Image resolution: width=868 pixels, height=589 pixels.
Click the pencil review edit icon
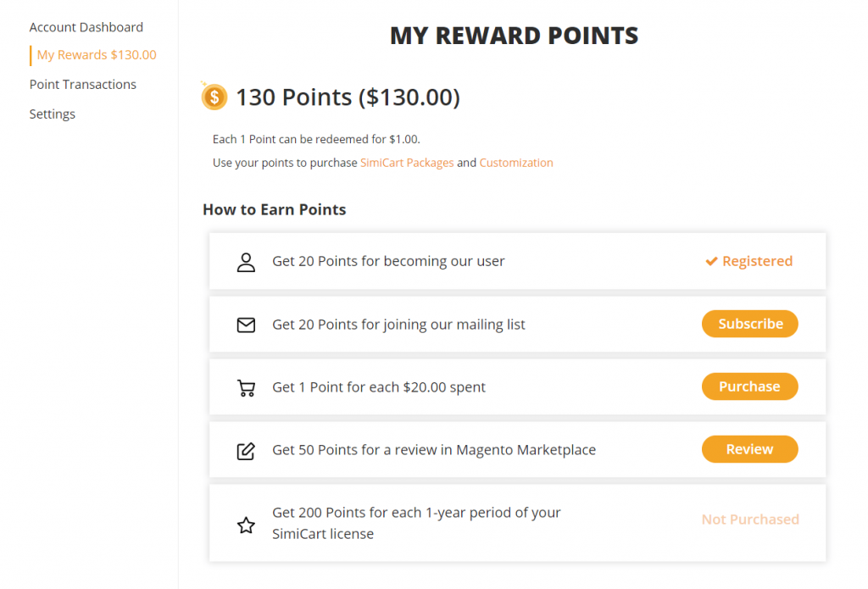click(x=246, y=451)
